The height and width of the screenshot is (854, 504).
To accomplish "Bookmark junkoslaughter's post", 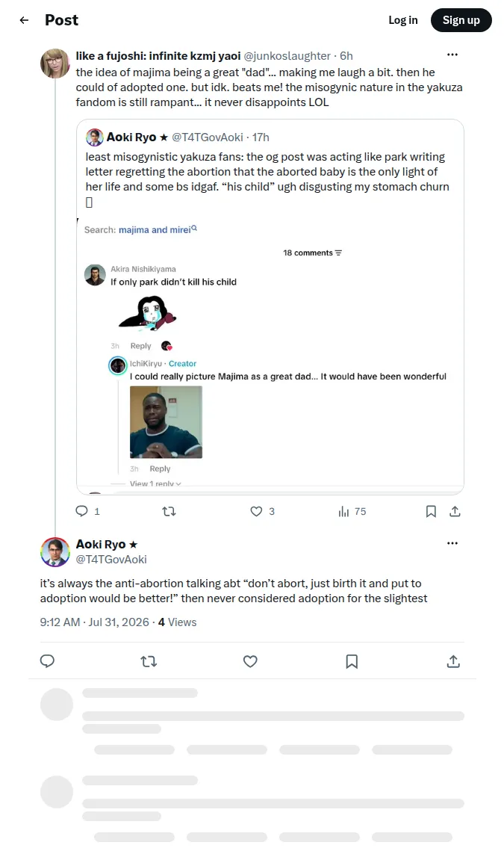I will click(431, 511).
